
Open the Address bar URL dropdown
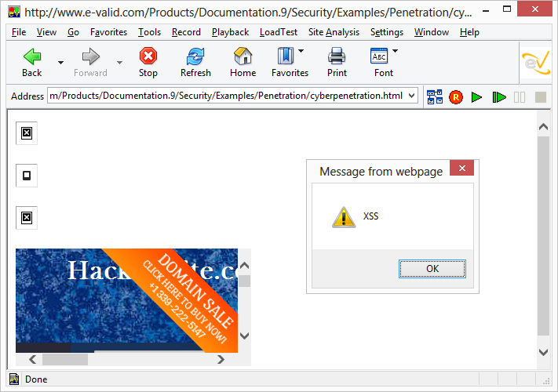tap(412, 96)
